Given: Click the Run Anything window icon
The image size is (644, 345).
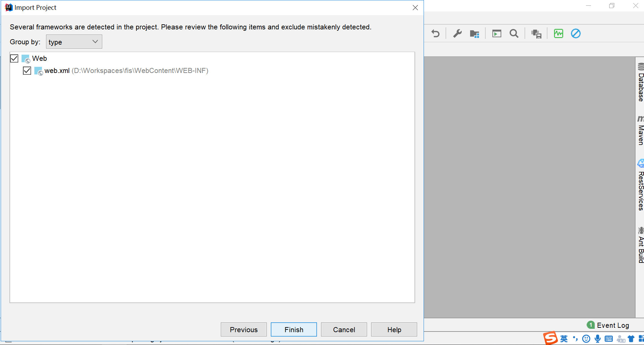Looking at the screenshot, I should tap(497, 33).
